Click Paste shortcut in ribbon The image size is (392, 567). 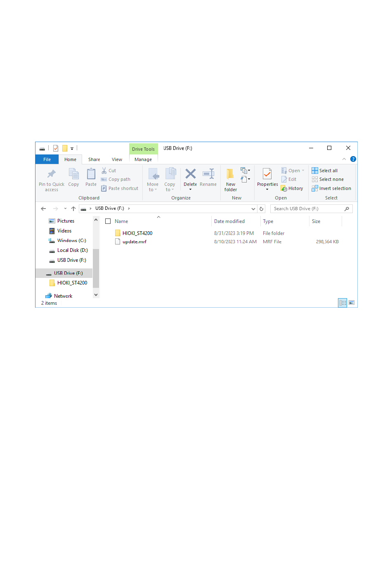[x=120, y=188]
